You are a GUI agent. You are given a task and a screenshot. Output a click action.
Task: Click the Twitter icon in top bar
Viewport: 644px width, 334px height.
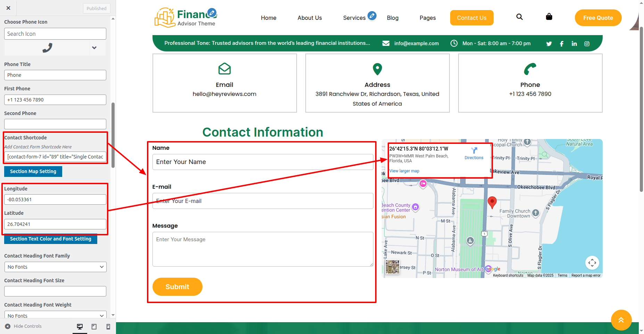(549, 44)
